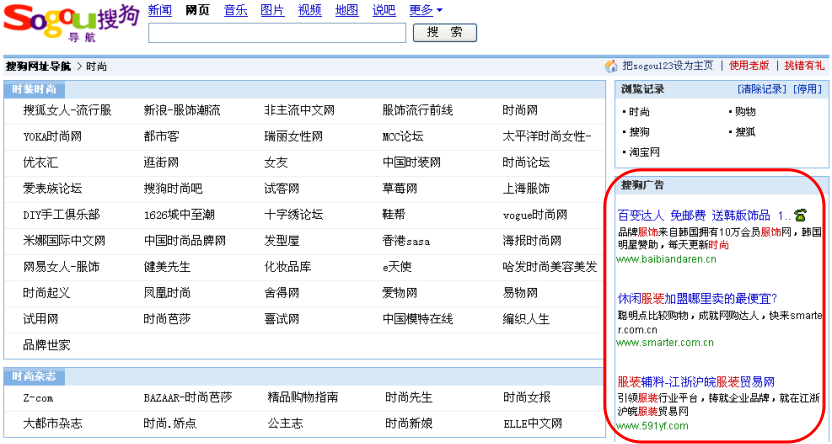Open the 使用老版 link

(749, 66)
